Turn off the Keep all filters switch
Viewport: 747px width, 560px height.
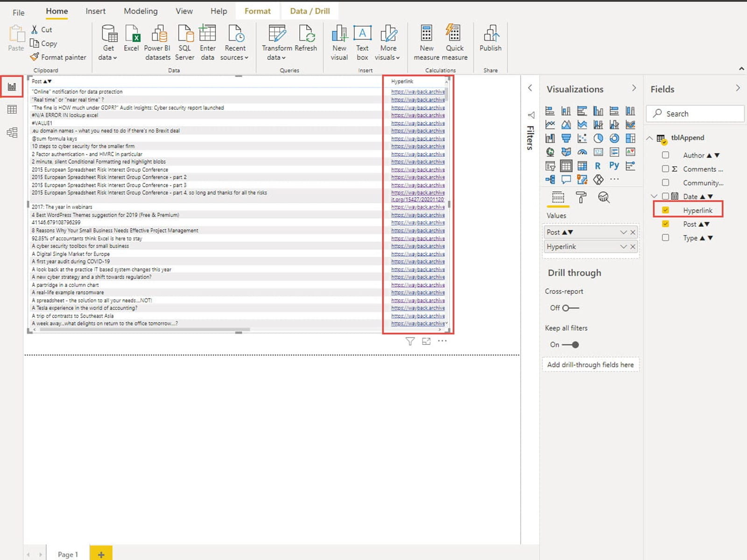(571, 345)
